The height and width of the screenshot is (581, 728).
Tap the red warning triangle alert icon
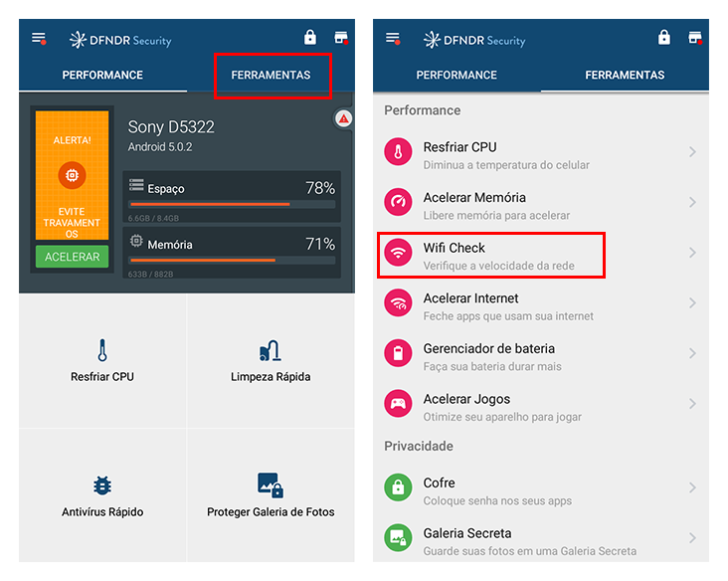pos(343,118)
